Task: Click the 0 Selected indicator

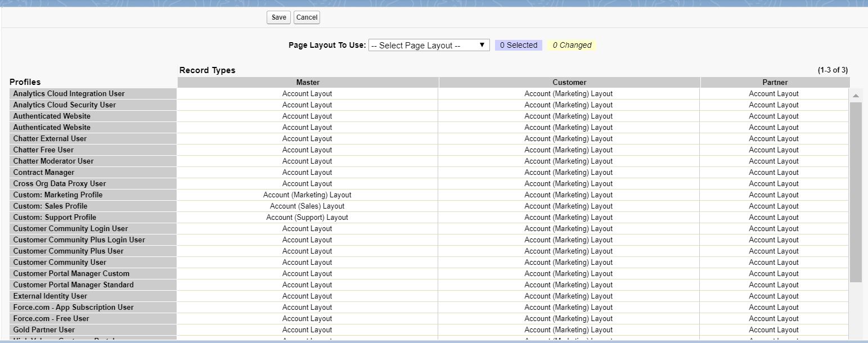Action: (x=518, y=45)
